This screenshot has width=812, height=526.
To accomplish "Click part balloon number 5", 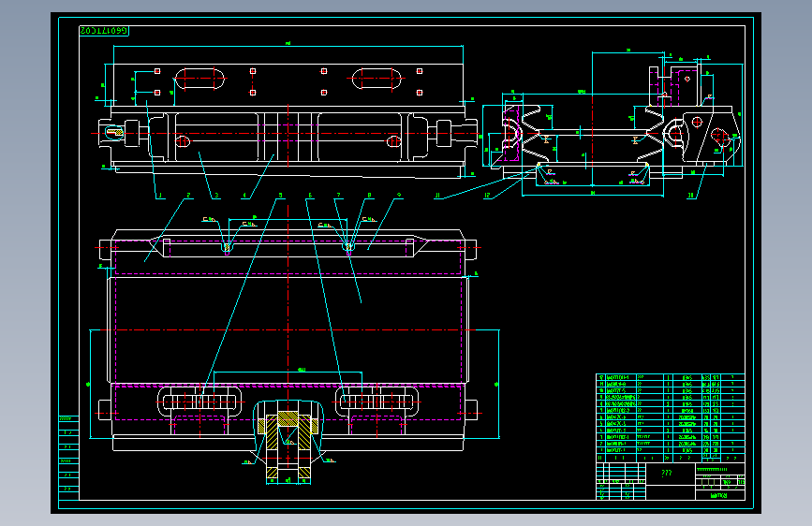I will (281, 196).
